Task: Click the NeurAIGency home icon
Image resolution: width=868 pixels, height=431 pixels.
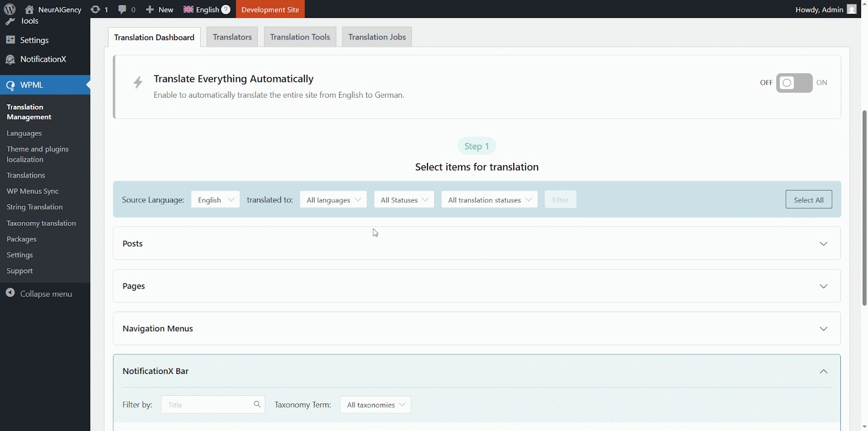Action: click(29, 9)
